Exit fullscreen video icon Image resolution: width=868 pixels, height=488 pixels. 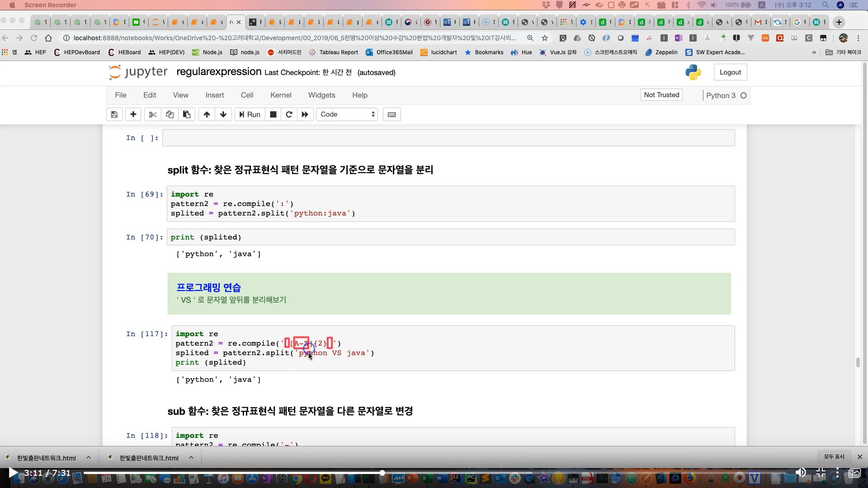pyautogui.click(x=821, y=473)
